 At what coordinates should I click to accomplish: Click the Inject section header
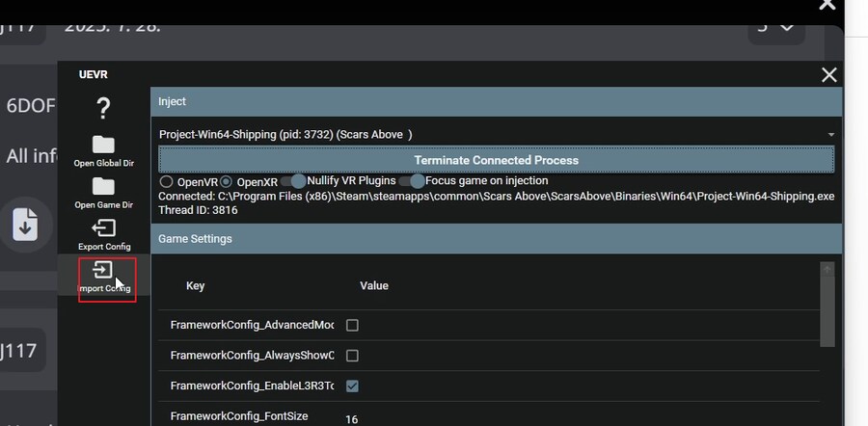pyautogui.click(x=496, y=101)
